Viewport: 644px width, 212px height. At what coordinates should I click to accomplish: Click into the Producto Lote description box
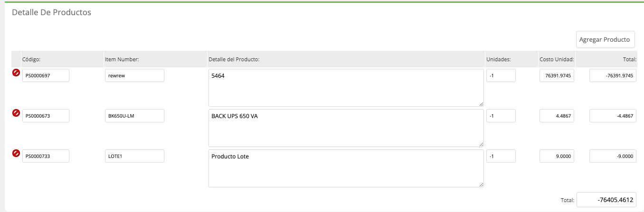[x=346, y=168]
